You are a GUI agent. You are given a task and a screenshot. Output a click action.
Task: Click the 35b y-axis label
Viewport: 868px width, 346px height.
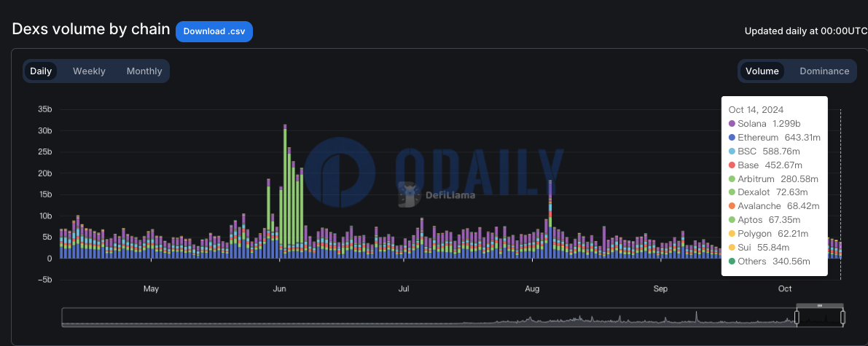[44, 109]
